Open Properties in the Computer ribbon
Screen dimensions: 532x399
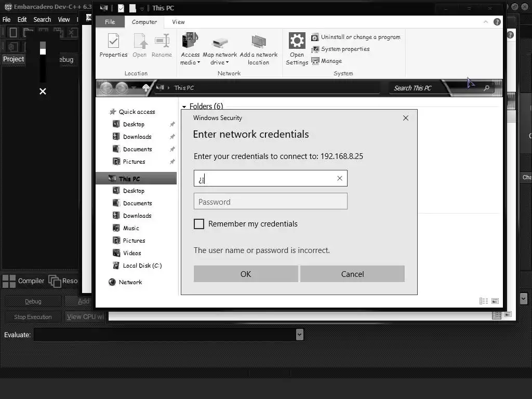113,46
